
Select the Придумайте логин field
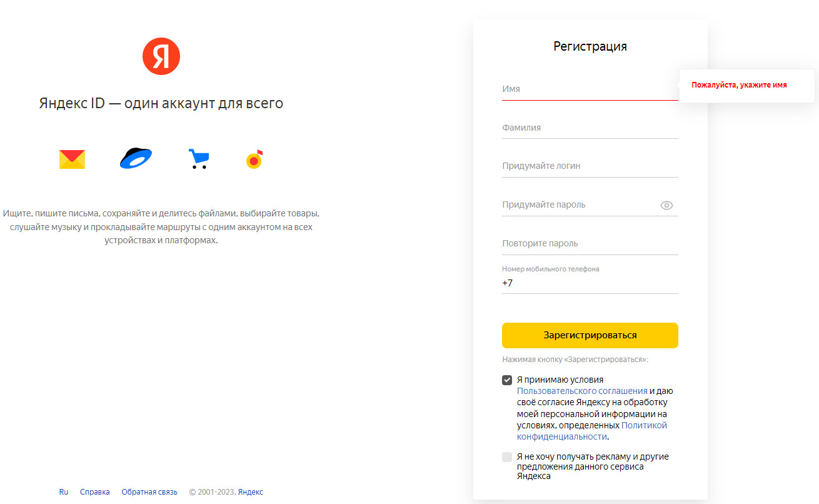pyautogui.click(x=590, y=166)
